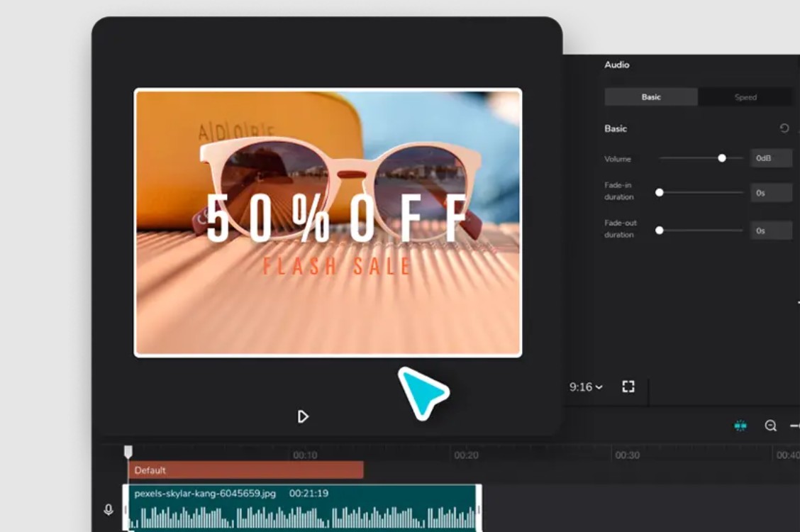Click the Volume slider handle
800x532 pixels.
(x=722, y=158)
